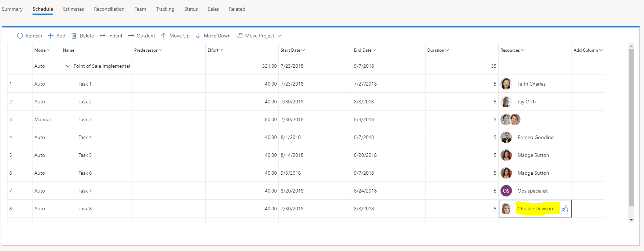The height and width of the screenshot is (251, 644).
Task: Click Faith Charles' avatar on Task 1
Action: coord(506,84)
